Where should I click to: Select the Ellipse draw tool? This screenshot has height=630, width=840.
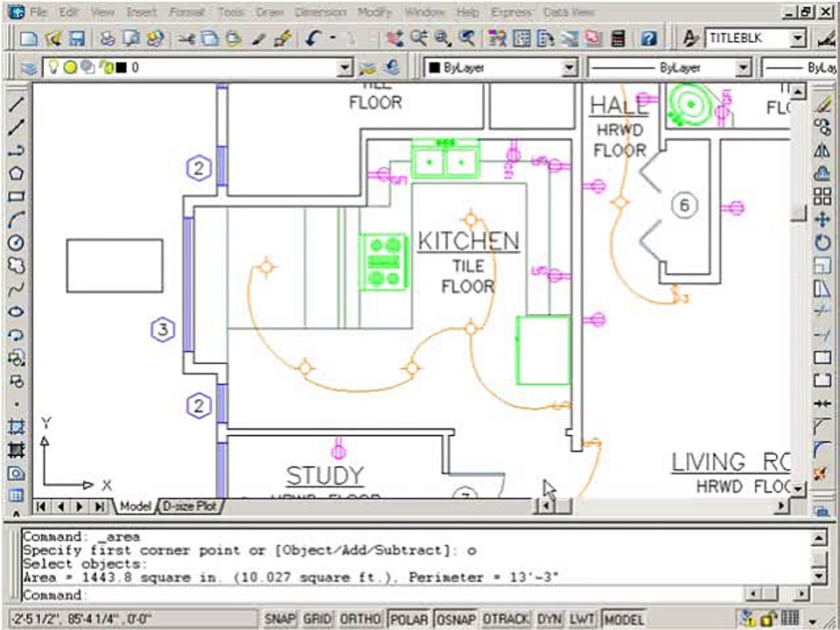tap(16, 311)
